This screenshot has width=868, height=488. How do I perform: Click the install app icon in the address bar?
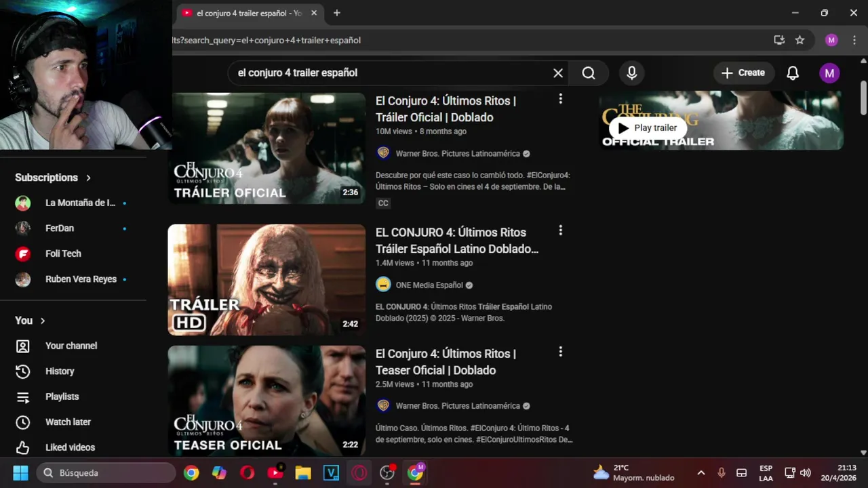(x=779, y=40)
